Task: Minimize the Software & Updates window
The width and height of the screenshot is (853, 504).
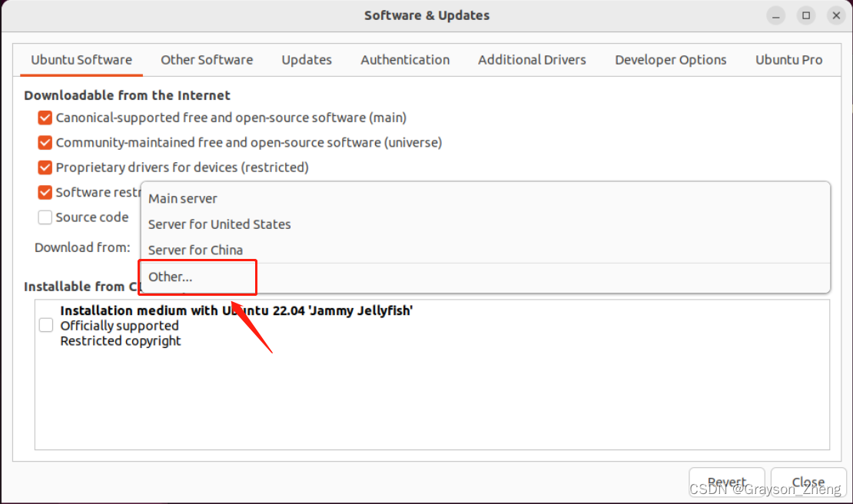Action: 776,15
